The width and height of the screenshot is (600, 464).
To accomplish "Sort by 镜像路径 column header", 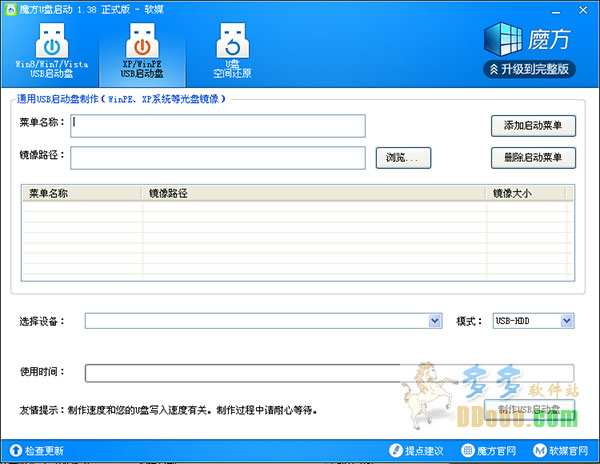I will 314,194.
